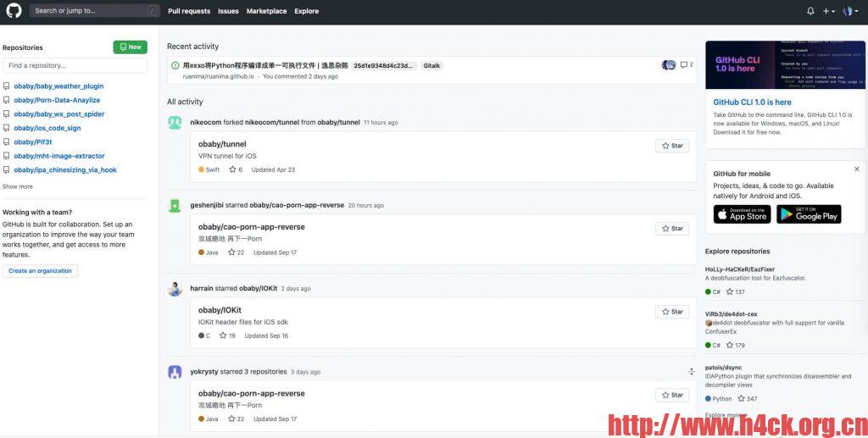Click repo icon beside obaby/mht-image-extractor

point(7,156)
